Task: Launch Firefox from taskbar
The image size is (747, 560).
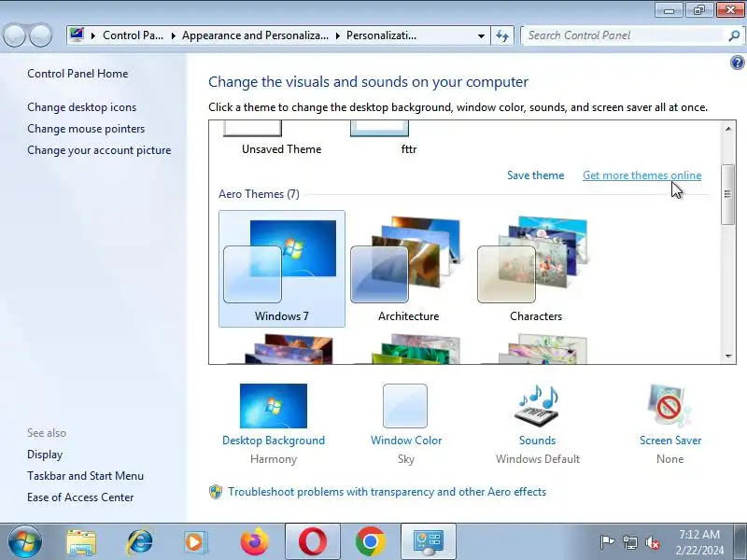Action: click(254, 541)
